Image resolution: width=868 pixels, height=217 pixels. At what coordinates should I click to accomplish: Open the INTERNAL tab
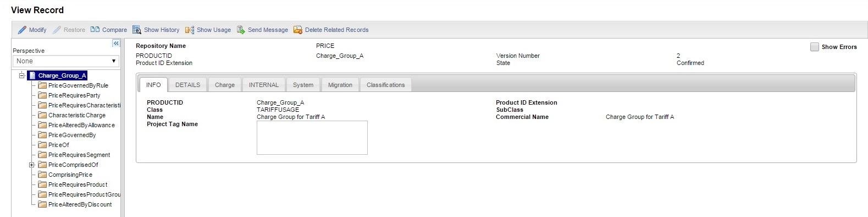[x=264, y=85]
